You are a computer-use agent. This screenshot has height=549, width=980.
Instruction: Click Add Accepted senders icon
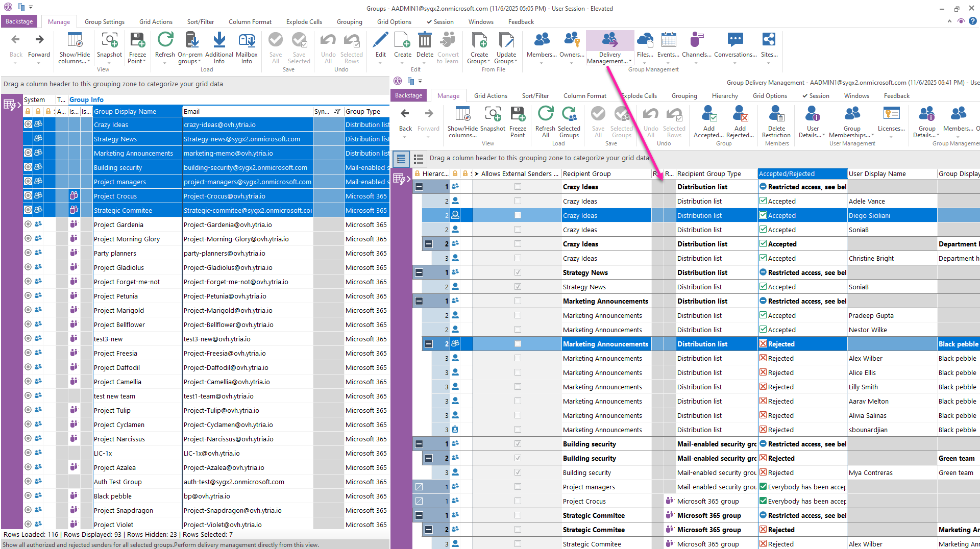coord(708,115)
